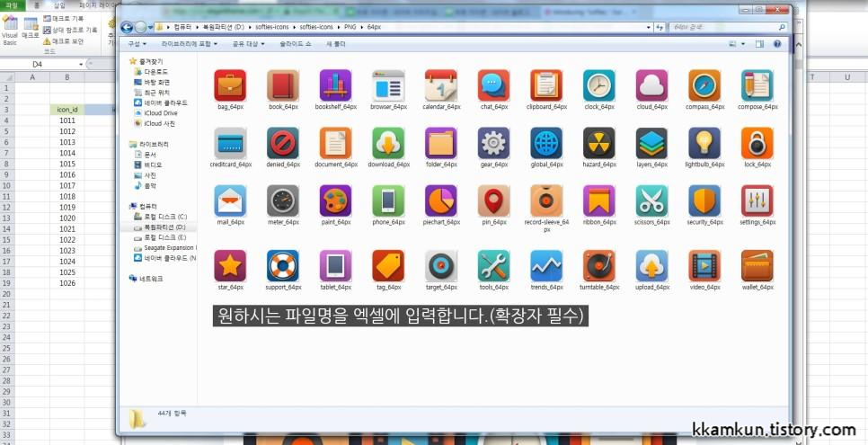This screenshot has width=868, height=445.
Task: Click 매크로 기록 in Excel ribbon
Action: pos(64,18)
